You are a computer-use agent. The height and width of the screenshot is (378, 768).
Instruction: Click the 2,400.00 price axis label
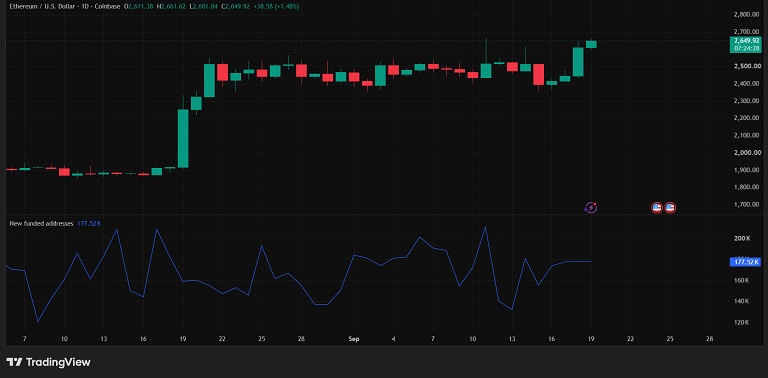pyautogui.click(x=747, y=84)
